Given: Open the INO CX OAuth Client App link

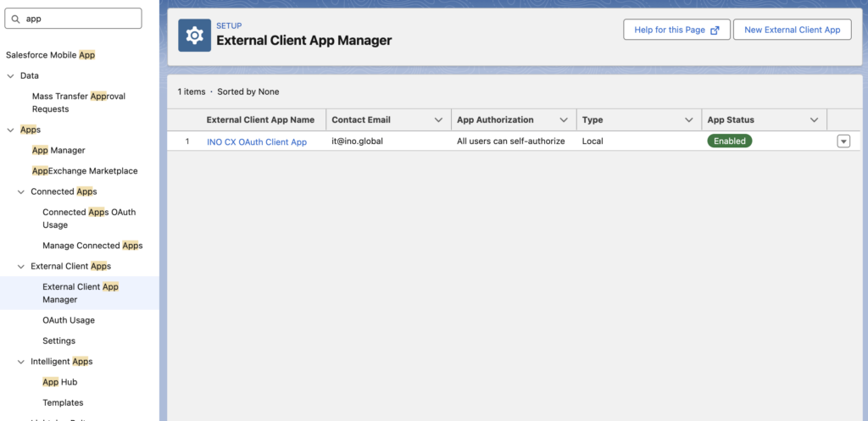Looking at the screenshot, I should [257, 141].
